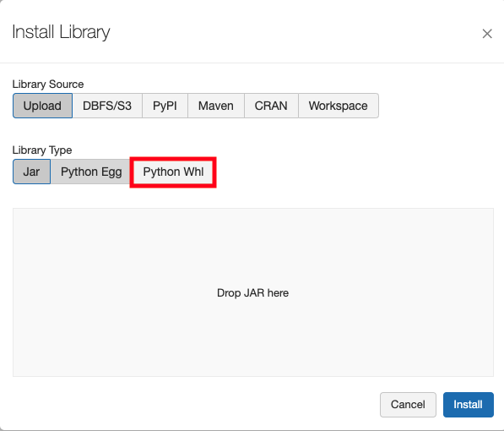
Task: Pick CRAN library source option
Action: point(271,106)
